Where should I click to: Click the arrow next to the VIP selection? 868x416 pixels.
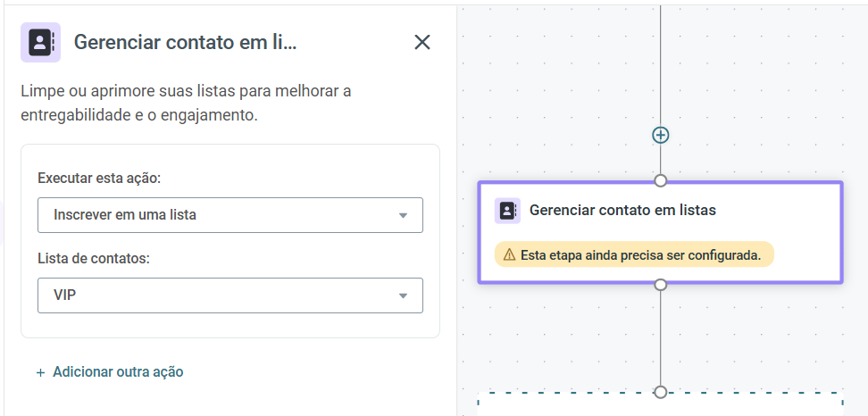(x=403, y=296)
